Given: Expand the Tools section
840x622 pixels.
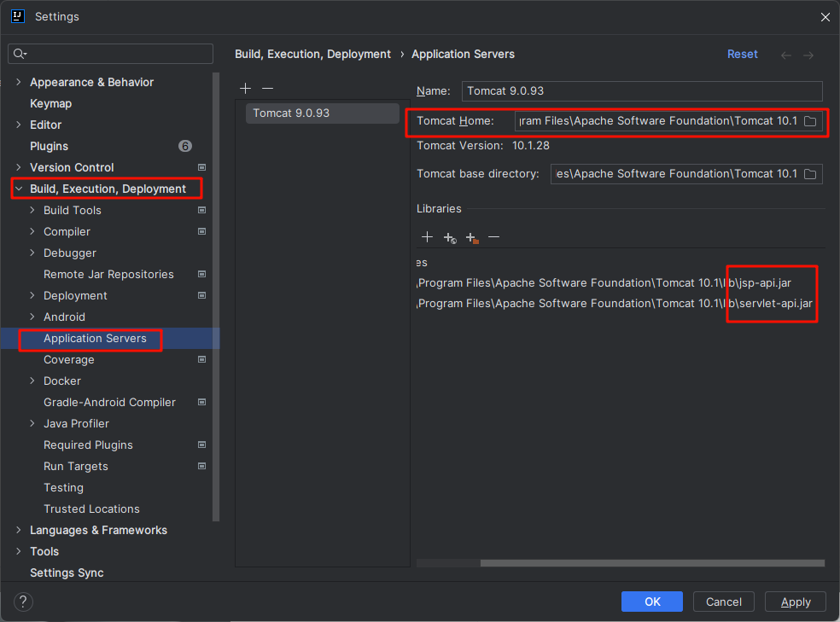Looking at the screenshot, I should pos(19,551).
